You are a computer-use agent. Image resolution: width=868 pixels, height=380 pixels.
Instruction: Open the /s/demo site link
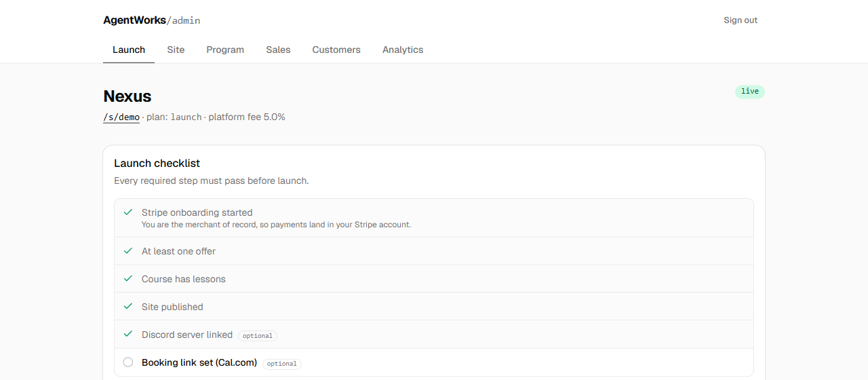121,117
